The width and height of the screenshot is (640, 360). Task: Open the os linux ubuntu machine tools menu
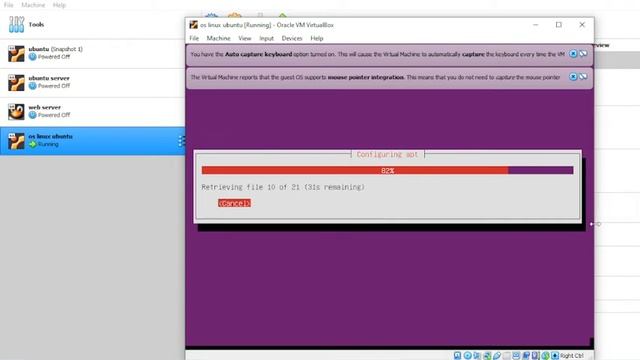pyautogui.click(x=181, y=141)
